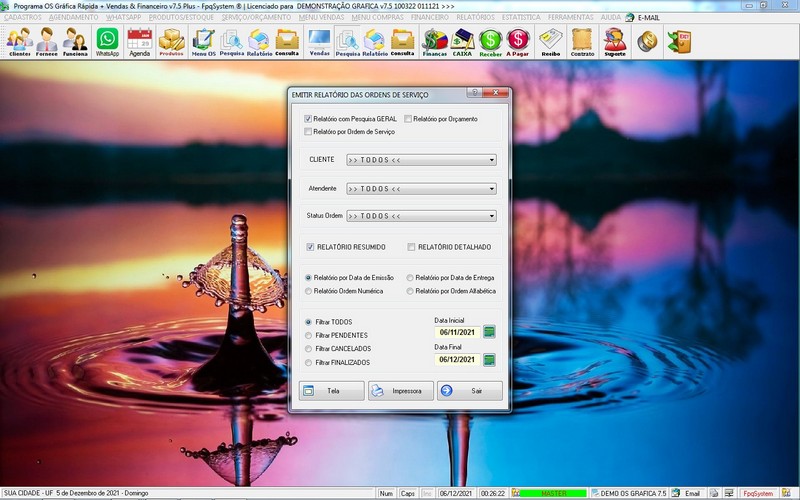Click the Clientes toolbar icon
This screenshot has width=800, height=500.
[x=19, y=41]
